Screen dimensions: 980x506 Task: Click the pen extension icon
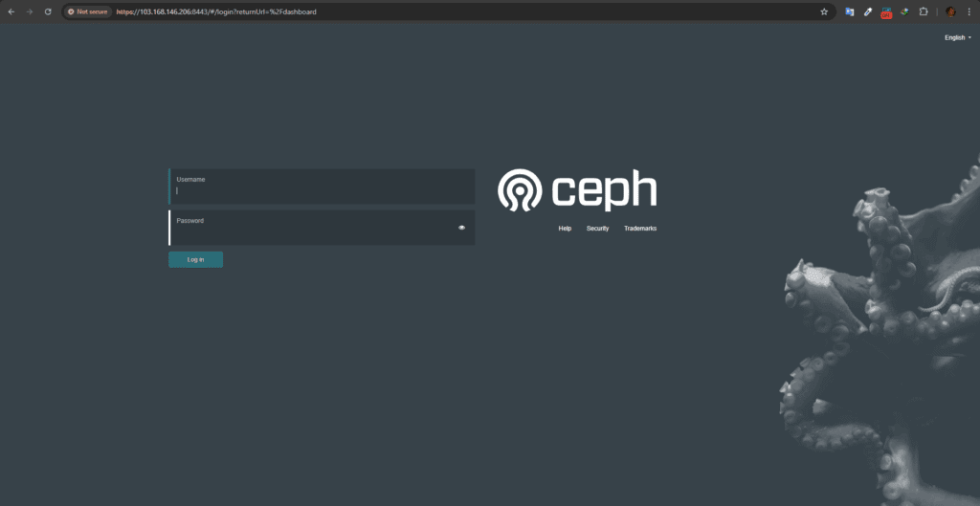point(867,11)
